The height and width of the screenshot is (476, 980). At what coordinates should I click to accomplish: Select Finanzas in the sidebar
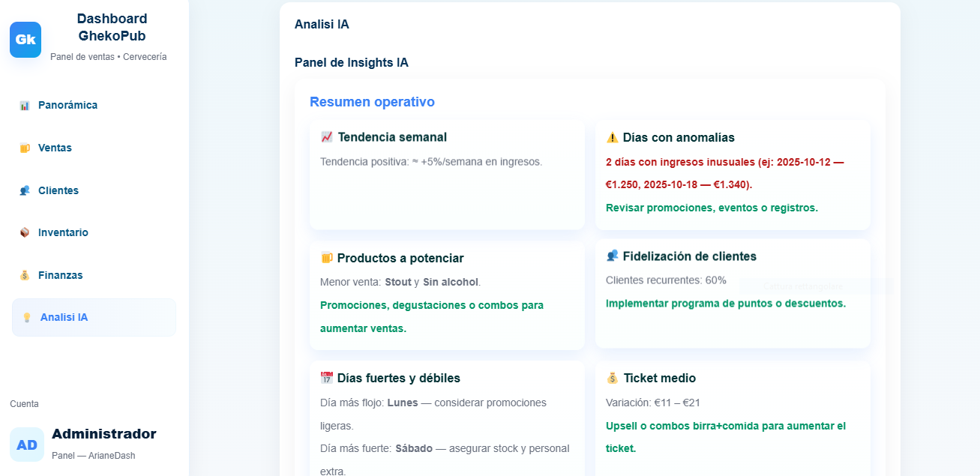pos(60,276)
